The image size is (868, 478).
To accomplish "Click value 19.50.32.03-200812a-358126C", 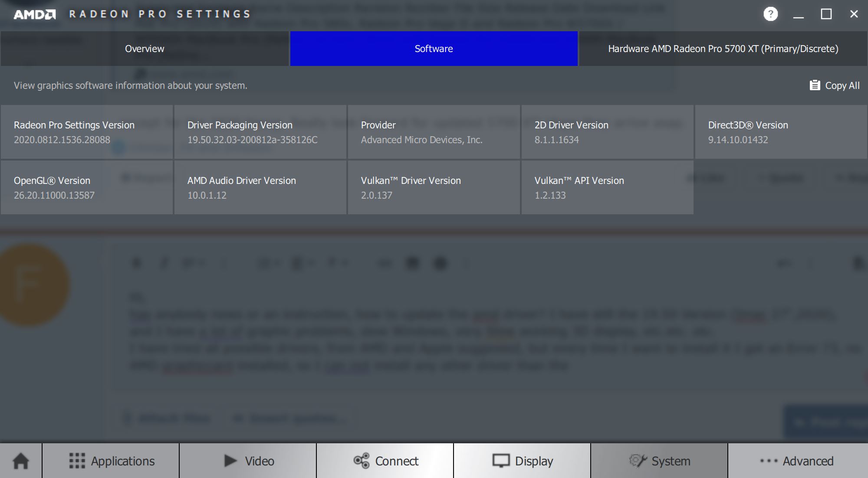I will tap(253, 140).
